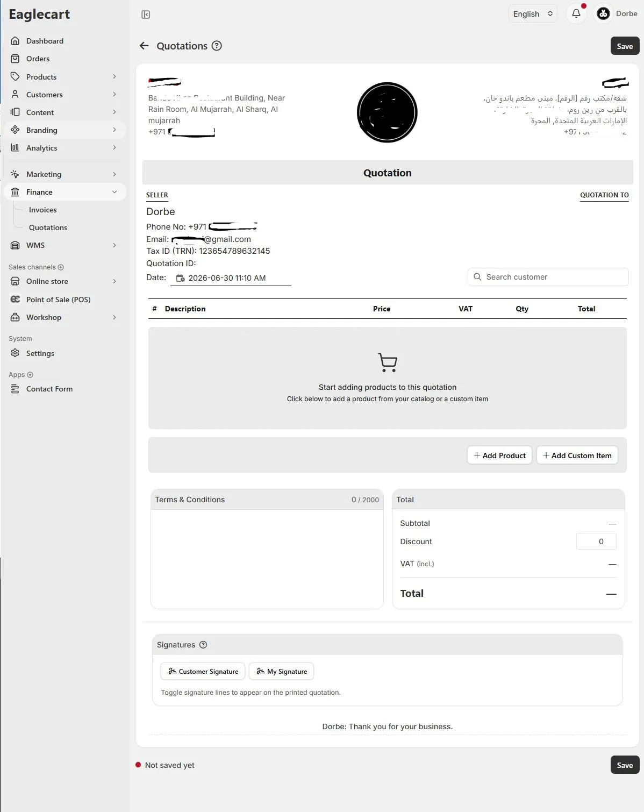Click the date calendar icon
Screen dimensions: 644x812
pos(181,278)
